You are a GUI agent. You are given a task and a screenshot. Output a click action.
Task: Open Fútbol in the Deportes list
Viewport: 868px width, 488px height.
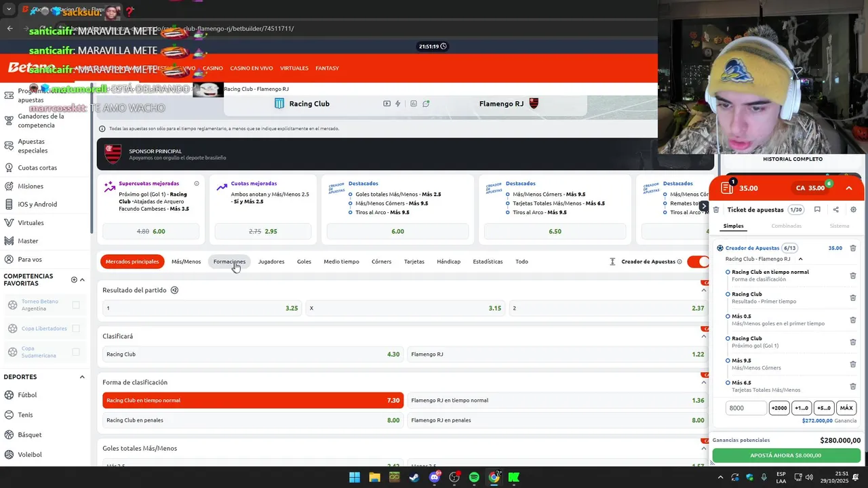27,395
